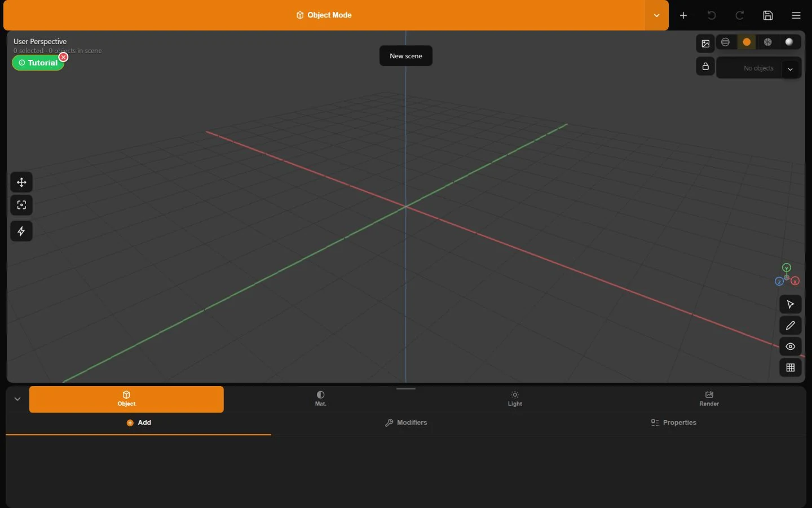Select the Object tab

click(x=126, y=399)
